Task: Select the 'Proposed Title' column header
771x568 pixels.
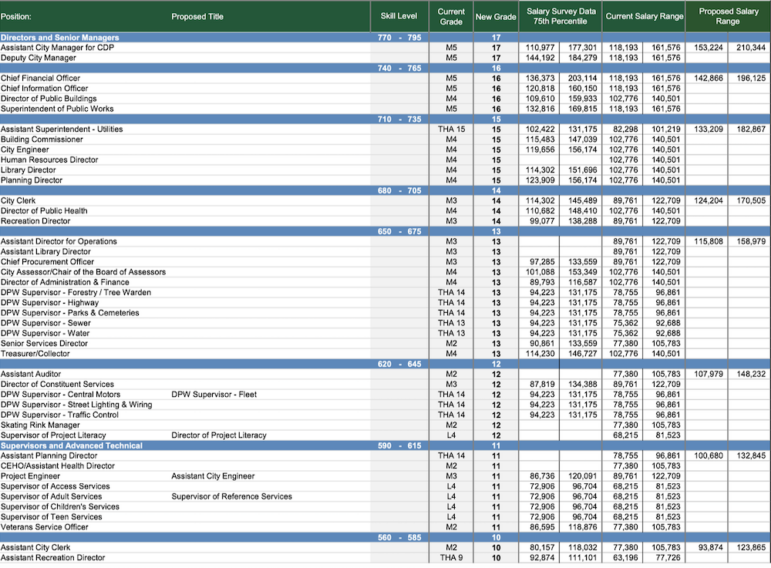Action: coord(197,17)
